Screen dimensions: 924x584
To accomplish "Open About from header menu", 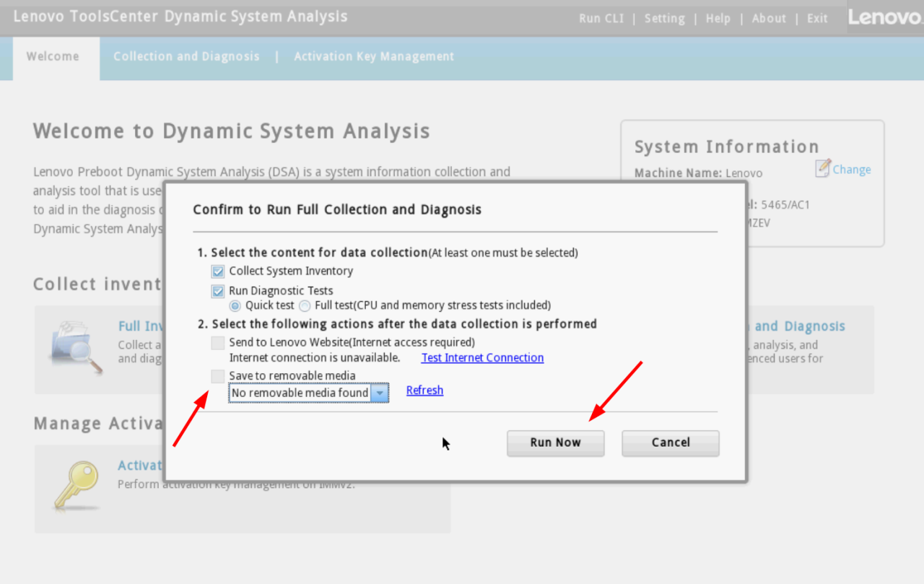I will (769, 19).
